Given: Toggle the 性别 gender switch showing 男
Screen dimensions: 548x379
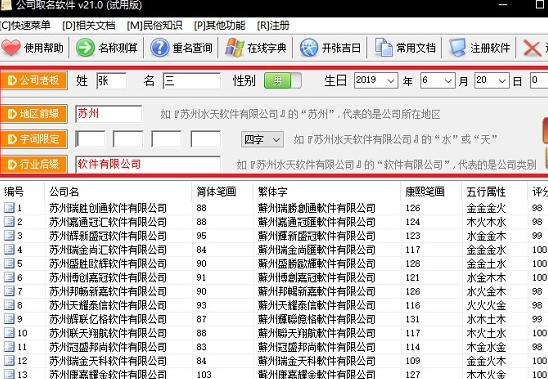Looking at the screenshot, I should [x=283, y=81].
